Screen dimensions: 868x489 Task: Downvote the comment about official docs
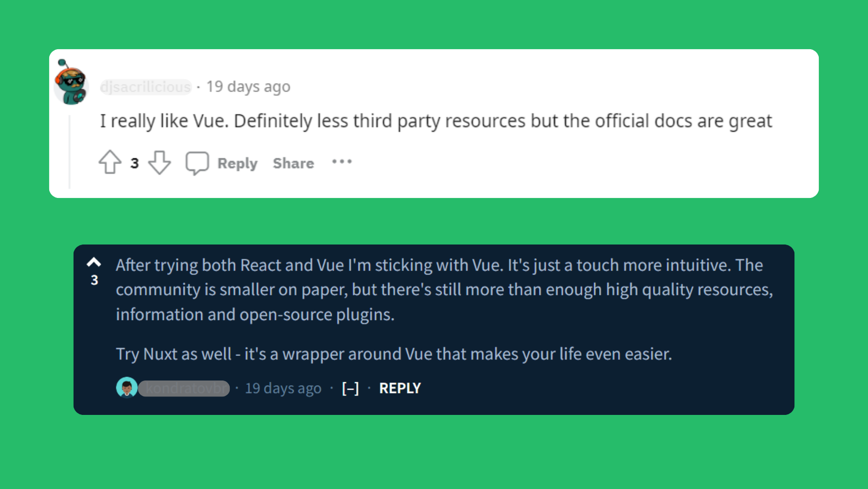(159, 162)
